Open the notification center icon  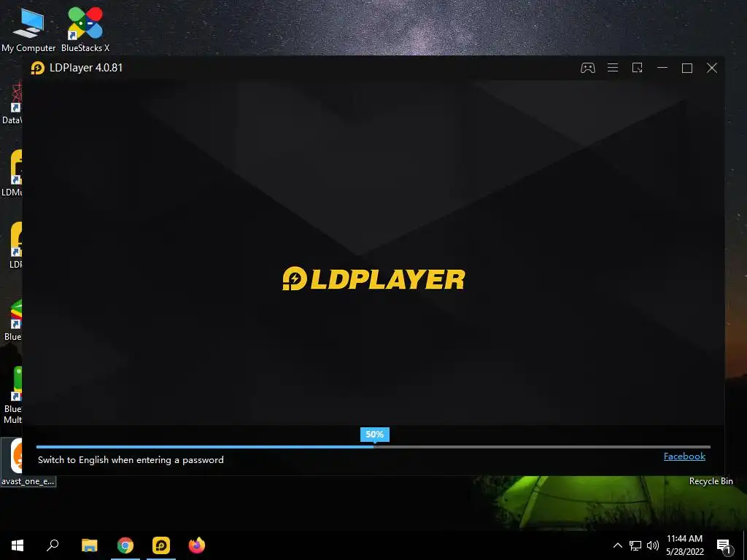[724, 545]
